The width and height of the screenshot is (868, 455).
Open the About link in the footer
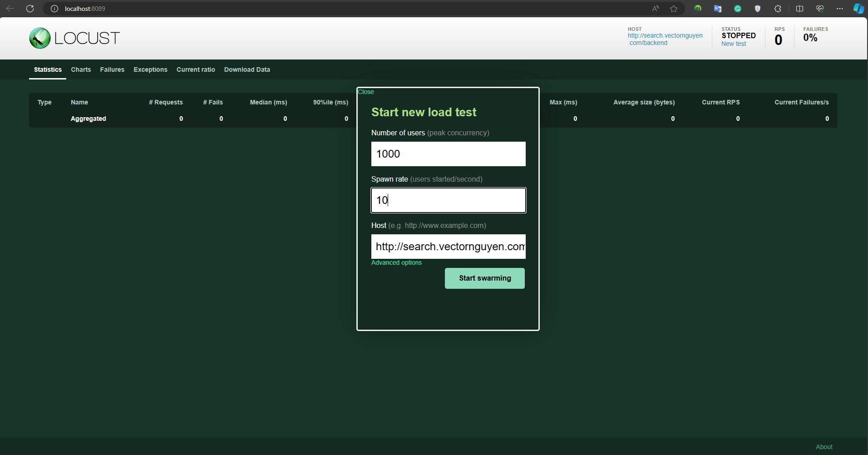coord(824,447)
